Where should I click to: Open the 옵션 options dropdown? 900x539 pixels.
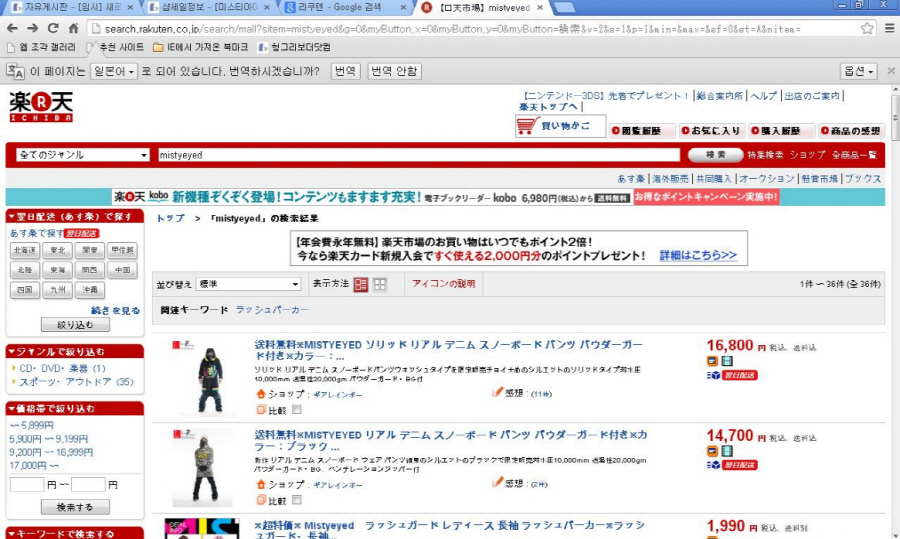tap(859, 71)
